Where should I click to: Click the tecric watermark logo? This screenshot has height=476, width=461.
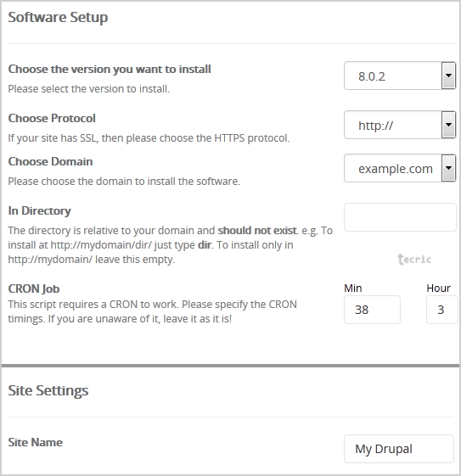pos(414,259)
